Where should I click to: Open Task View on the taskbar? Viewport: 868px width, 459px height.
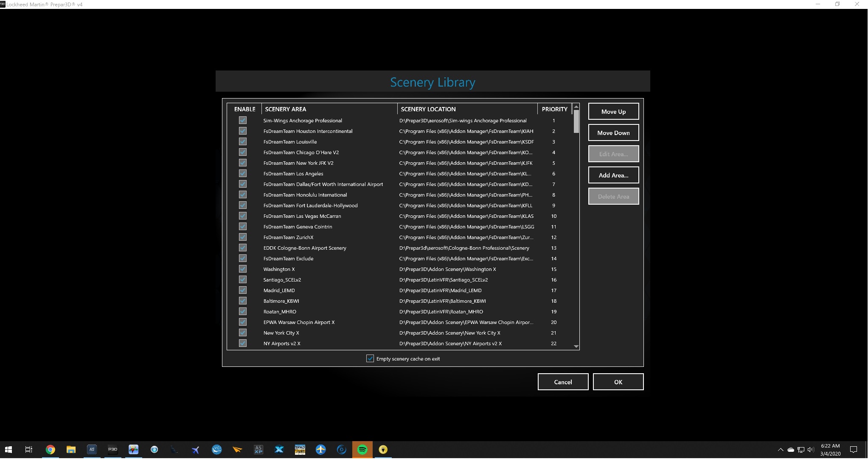coord(29,450)
